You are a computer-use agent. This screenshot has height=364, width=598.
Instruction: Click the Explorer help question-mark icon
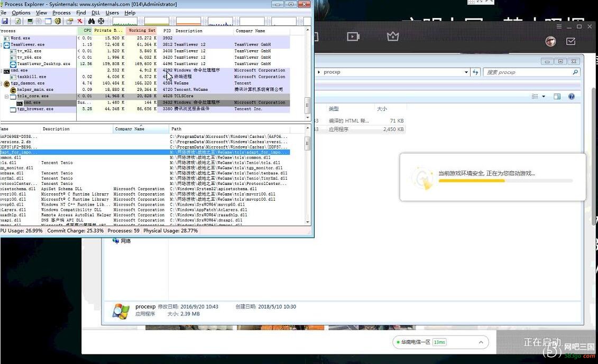[x=572, y=97]
